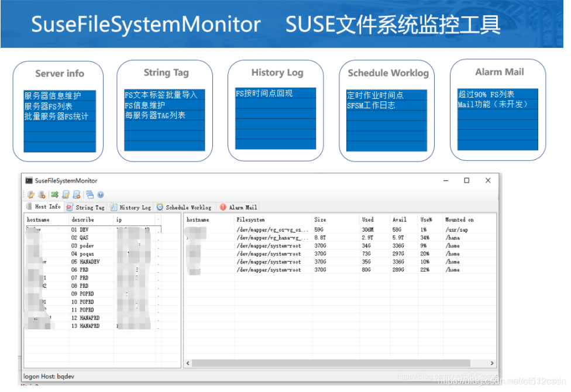Click the blue round help icon
The image size is (571, 392).
pyautogui.click(x=101, y=195)
